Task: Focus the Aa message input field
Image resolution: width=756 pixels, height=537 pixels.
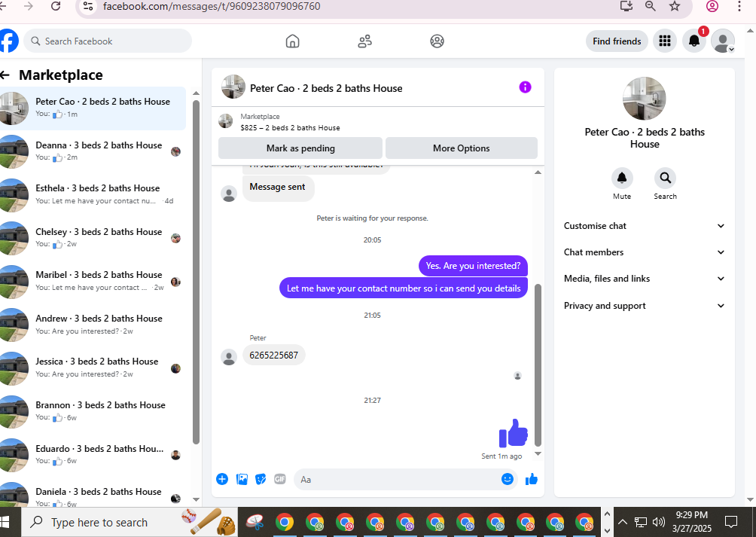Action: point(405,479)
